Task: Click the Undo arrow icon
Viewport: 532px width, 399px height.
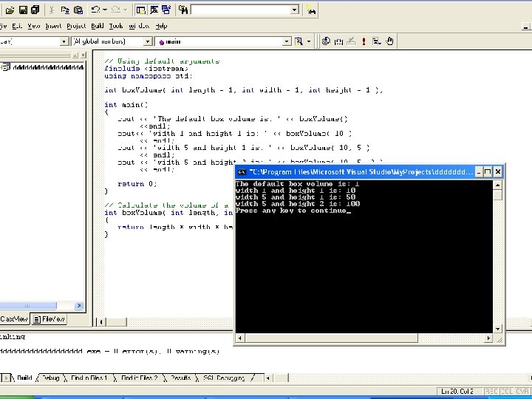Action: (x=95, y=10)
